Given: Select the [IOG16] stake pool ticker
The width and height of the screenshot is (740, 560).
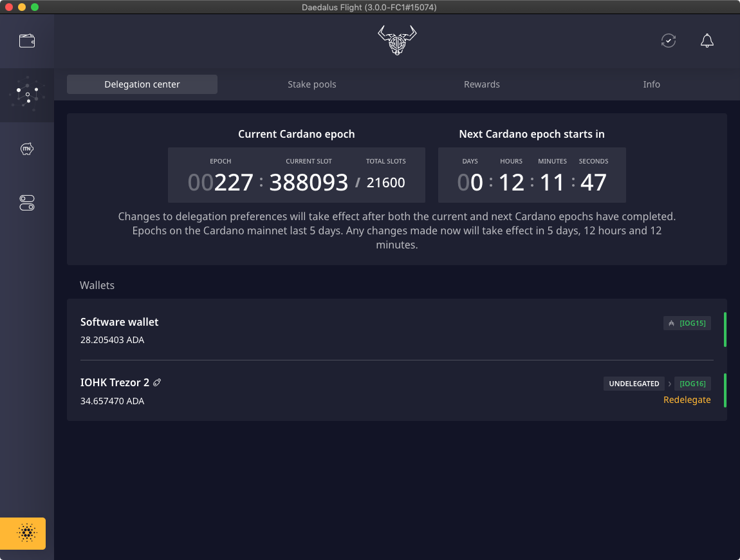Looking at the screenshot, I should (x=692, y=384).
